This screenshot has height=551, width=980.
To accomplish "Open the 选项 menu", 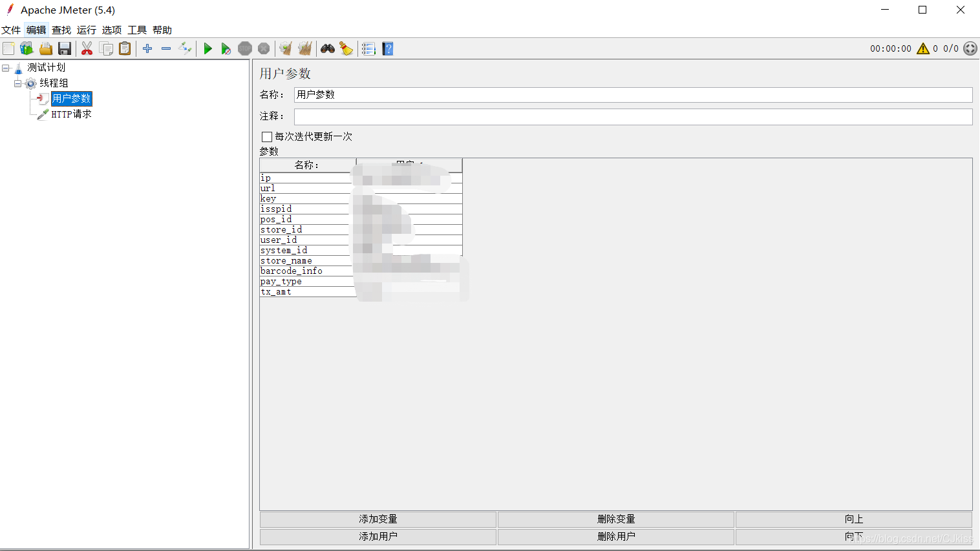I will point(112,30).
